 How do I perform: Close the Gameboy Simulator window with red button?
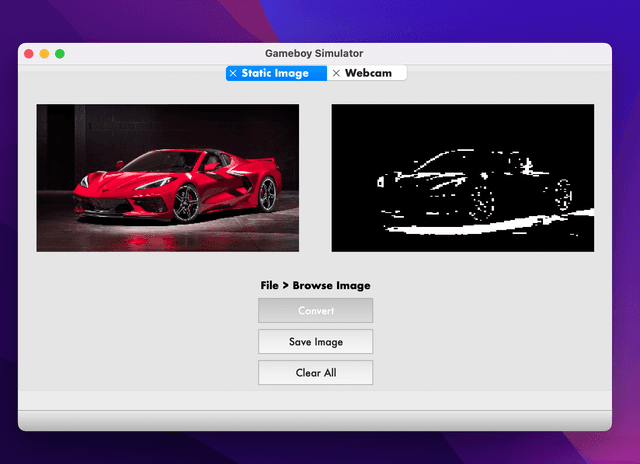click(x=29, y=54)
